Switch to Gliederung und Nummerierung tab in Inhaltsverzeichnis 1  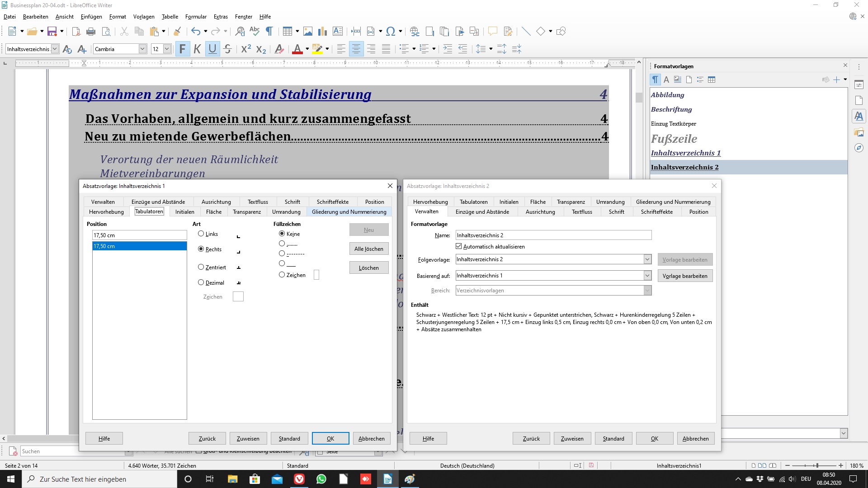[x=349, y=212]
